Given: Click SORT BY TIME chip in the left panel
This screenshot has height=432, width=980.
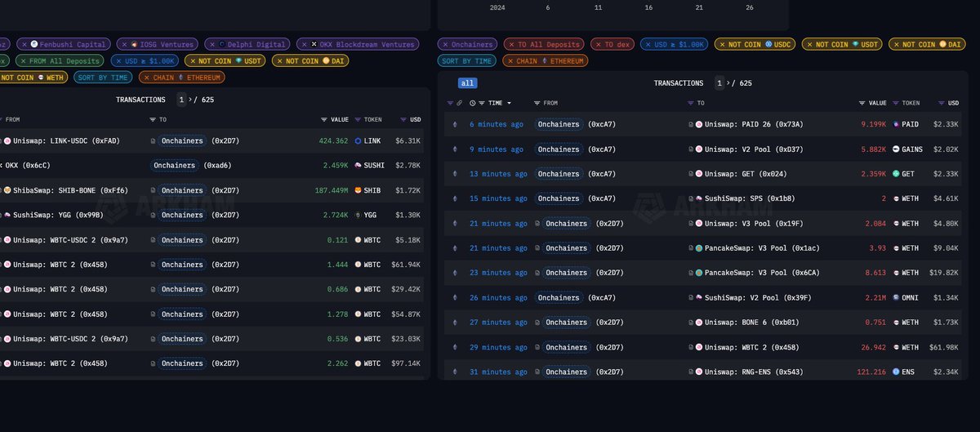Looking at the screenshot, I should pos(104,77).
